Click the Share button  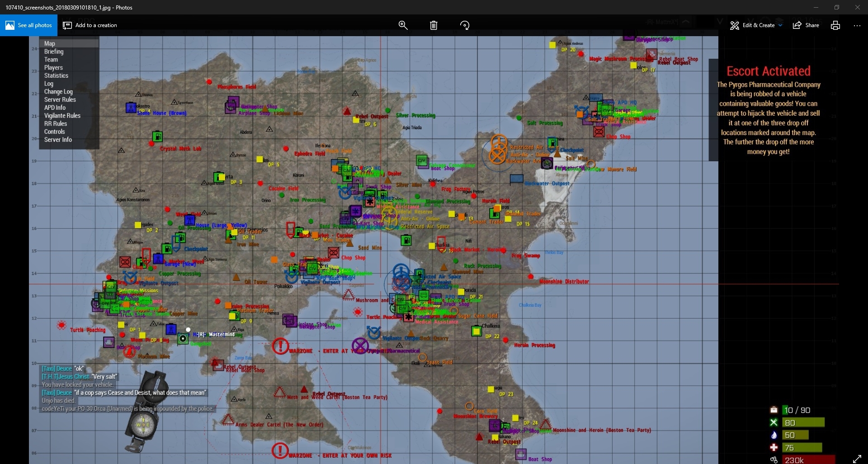806,25
